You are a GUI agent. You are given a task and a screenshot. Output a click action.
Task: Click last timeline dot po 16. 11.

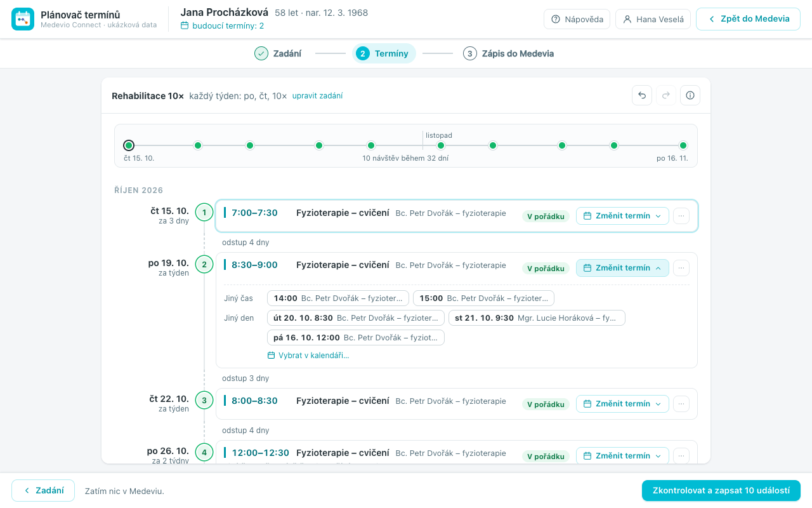683,145
